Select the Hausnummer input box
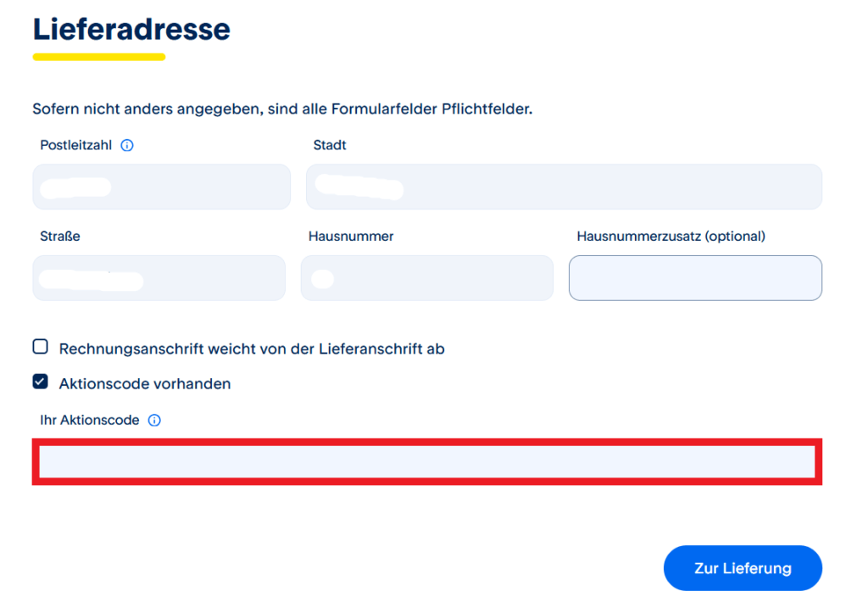Screen dimensions: 868x597 coord(426,277)
